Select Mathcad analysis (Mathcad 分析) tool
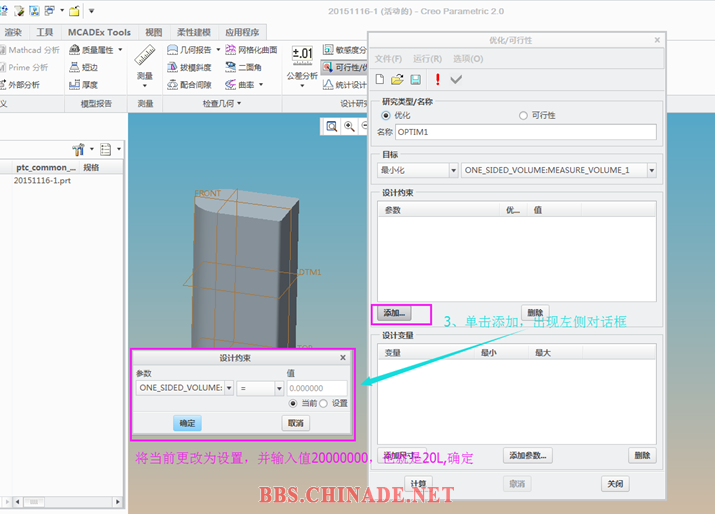 30,50
